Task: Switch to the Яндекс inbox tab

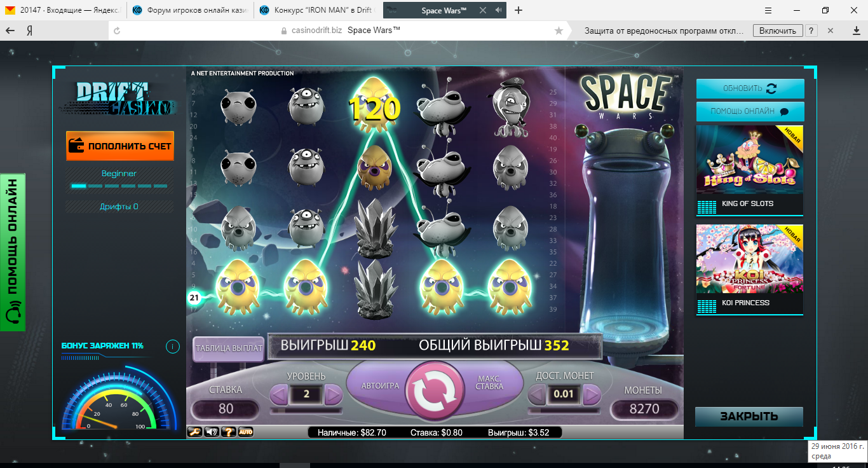Action: click(x=64, y=10)
